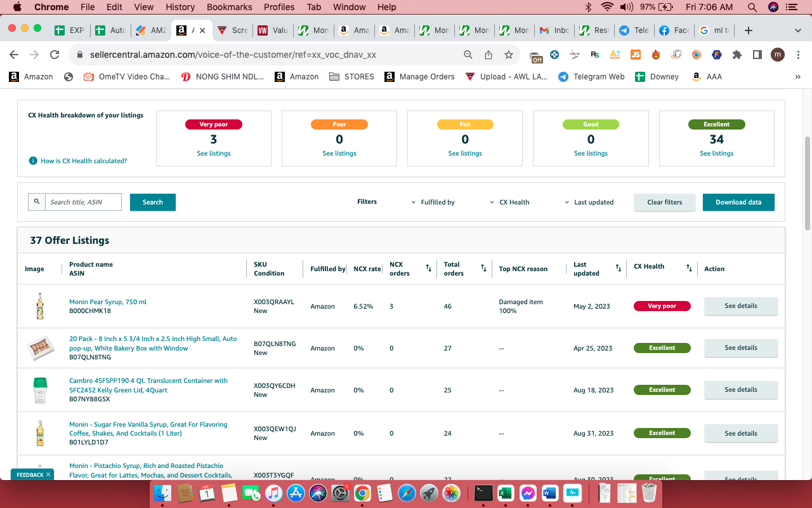Open the History menu in menu bar
This screenshot has width=812, height=508.
pos(180,7)
